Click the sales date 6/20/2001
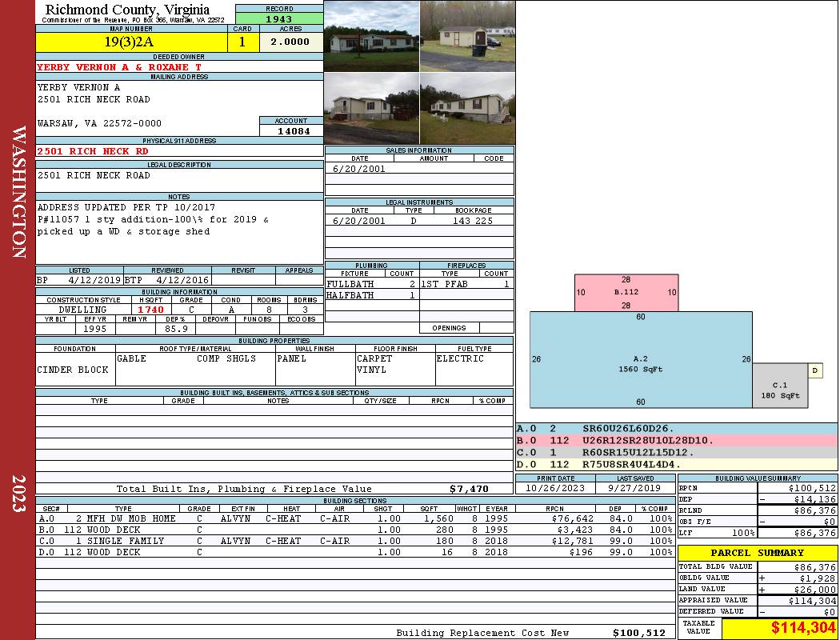 (359, 169)
